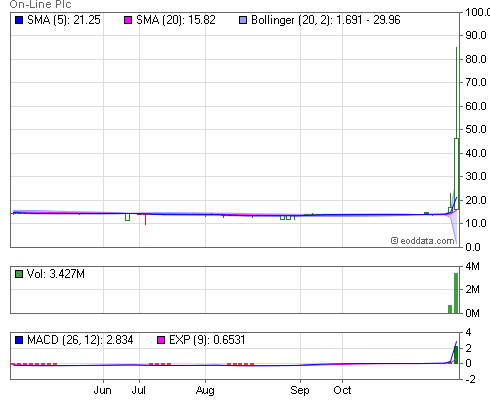The image size is (490, 400).
Task: Click the Jul label on the time axis
Action: pyautogui.click(x=138, y=390)
